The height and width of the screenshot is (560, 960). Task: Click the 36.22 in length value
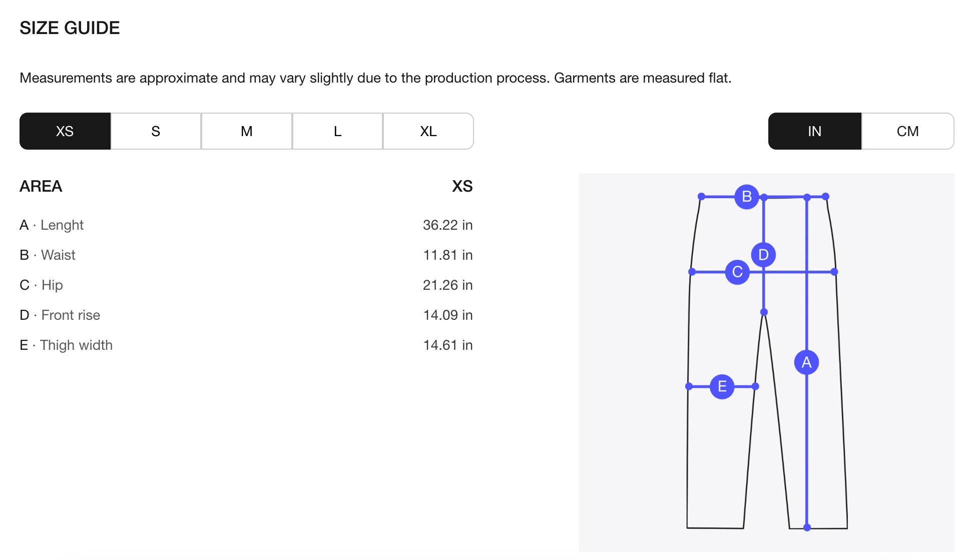point(447,225)
